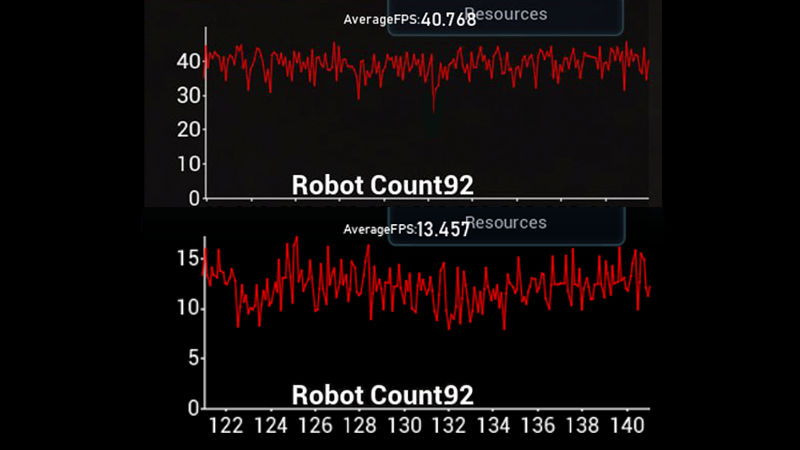Select the Robot Count92 label in top graph
This screenshot has width=800, height=450.
tap(382, 184)
